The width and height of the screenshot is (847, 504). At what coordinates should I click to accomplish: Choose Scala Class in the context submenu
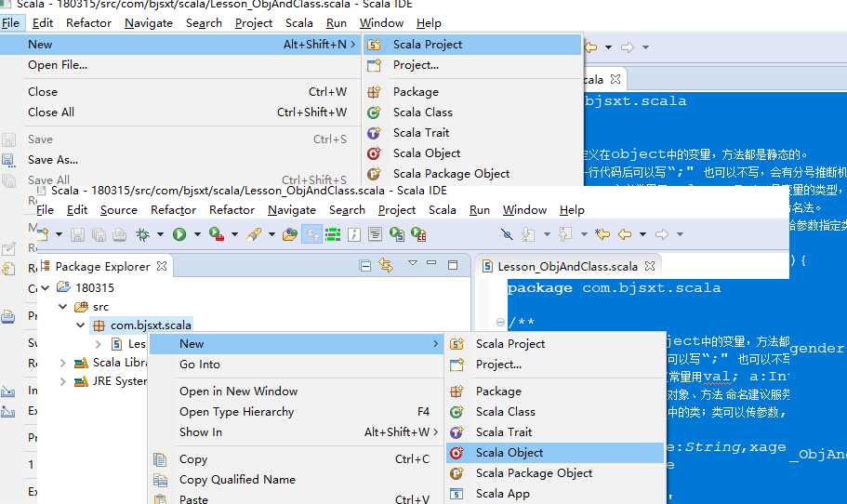point(555,412)
